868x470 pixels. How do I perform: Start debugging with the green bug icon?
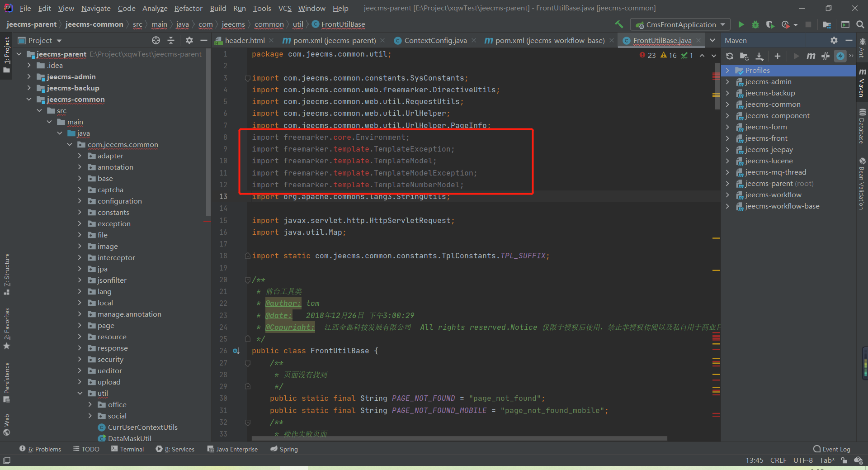coord(755,24)
